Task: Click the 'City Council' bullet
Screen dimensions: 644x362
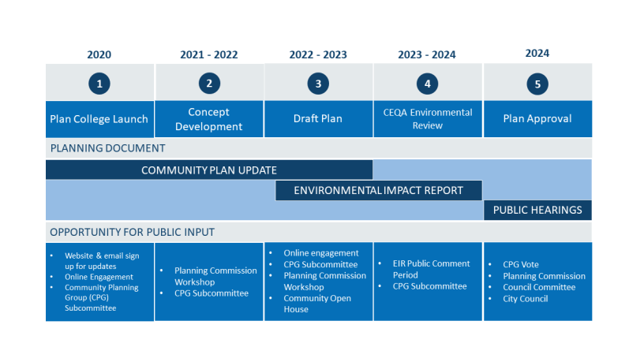Action: 526,299
